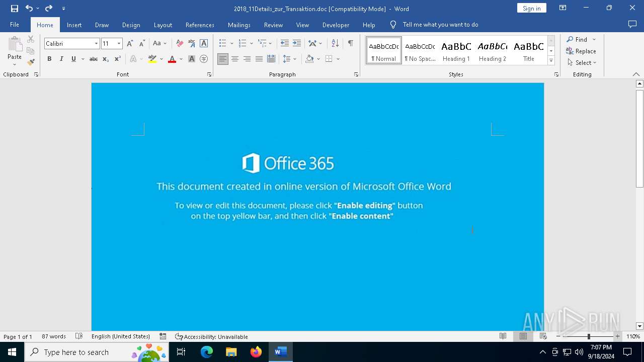The width and height of the screenshot is (644, 362).
Task: Clear all formatting with the eraser icon
Action: pyautogui.click(x=180, y=44)
